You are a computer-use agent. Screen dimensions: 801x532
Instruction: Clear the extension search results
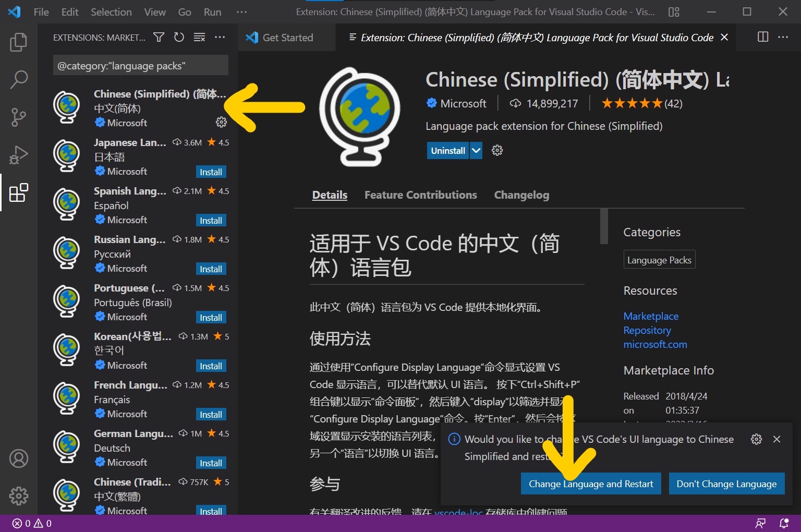tap(199, 37)
